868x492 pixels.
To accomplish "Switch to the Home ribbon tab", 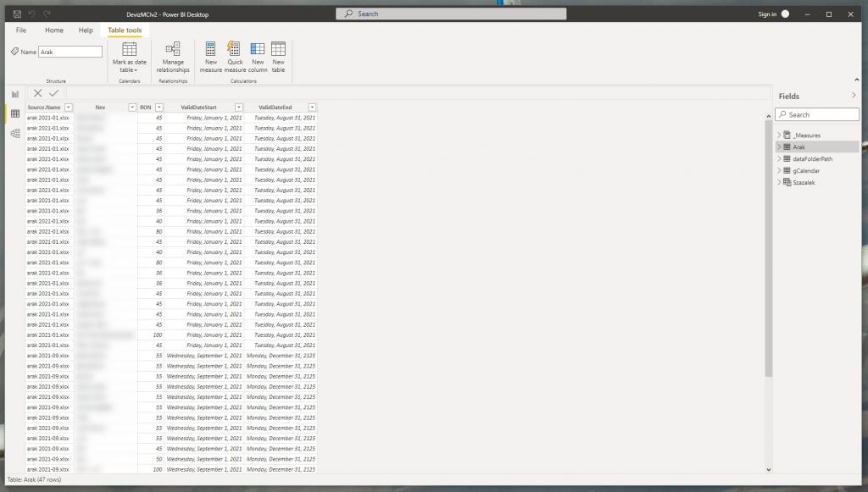I will click(x=54, y=30).
